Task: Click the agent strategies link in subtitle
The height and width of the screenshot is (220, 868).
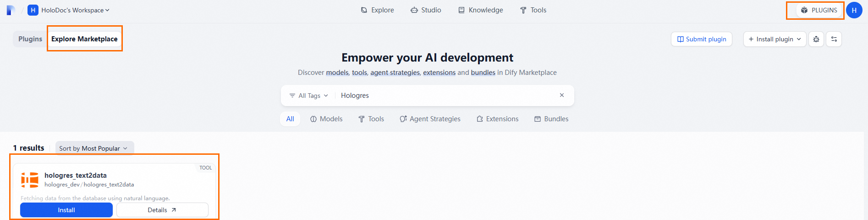Action: point(395,73)
